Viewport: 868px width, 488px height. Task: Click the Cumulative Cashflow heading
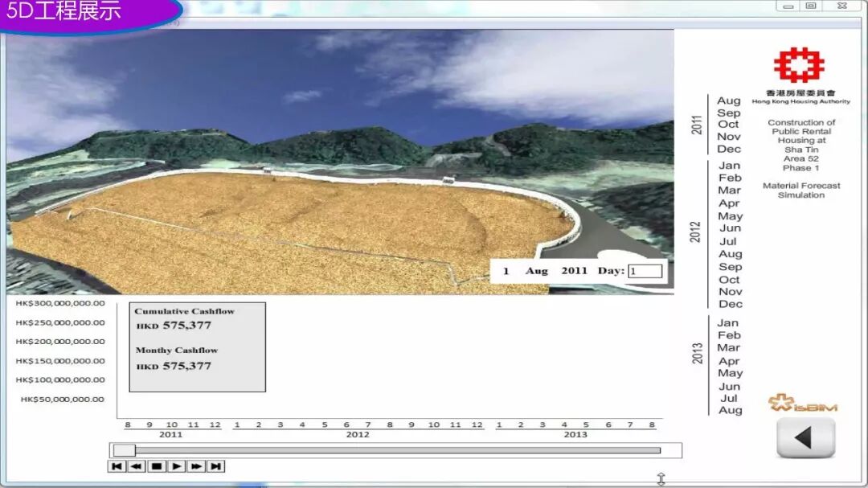click(184, 311)
